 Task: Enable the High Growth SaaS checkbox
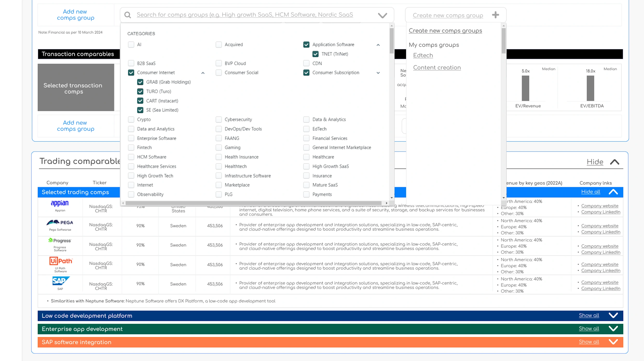pyautogui.click(x=306, y=166)
